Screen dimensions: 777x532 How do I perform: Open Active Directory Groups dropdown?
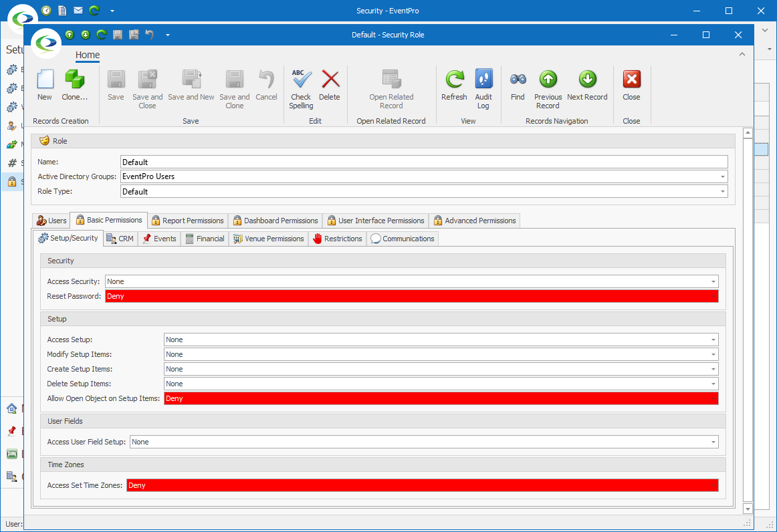(722, 177)
